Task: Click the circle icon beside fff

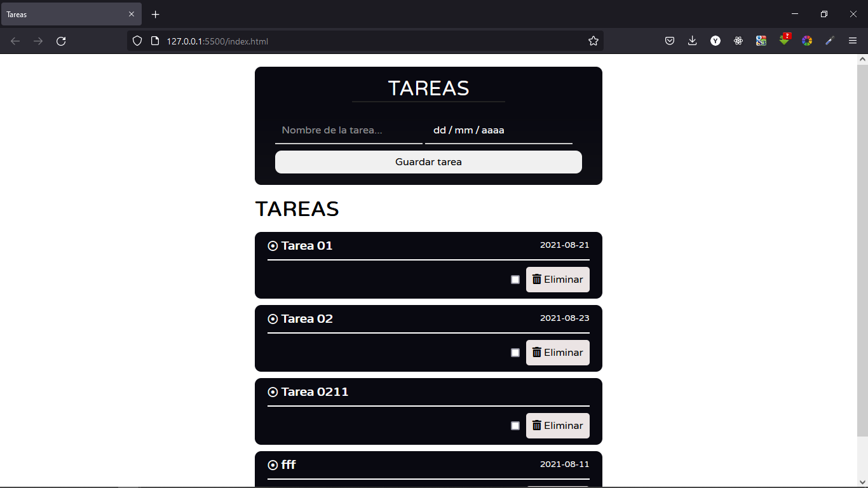Action: (273, 465)
